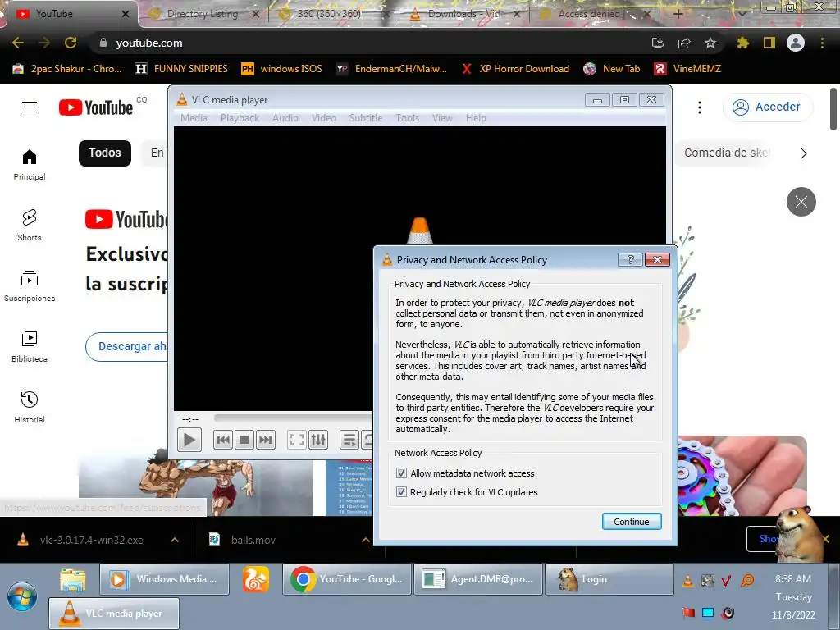This screenshot has height=630, width=840.
Task: Open the VLC Video menu
Action: tap(323, 118)
